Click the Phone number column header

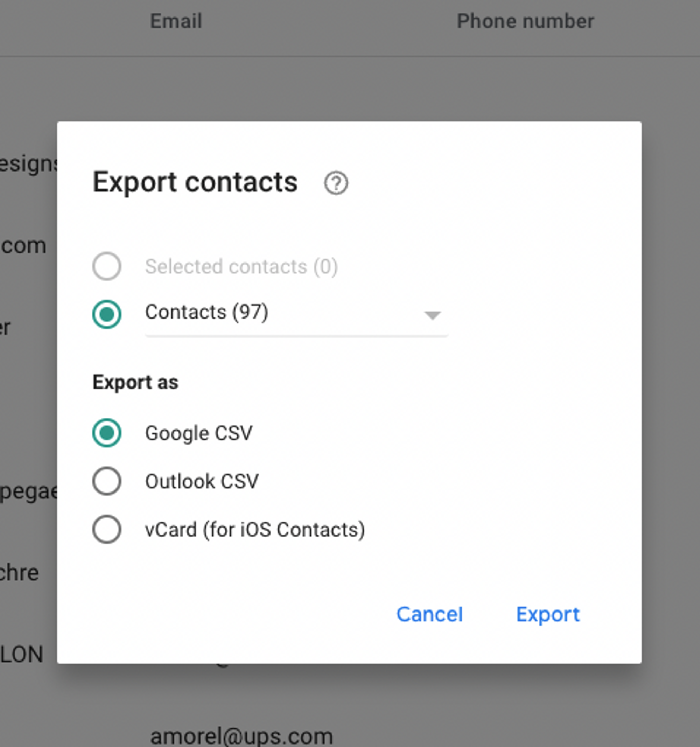tap(526, 21)
